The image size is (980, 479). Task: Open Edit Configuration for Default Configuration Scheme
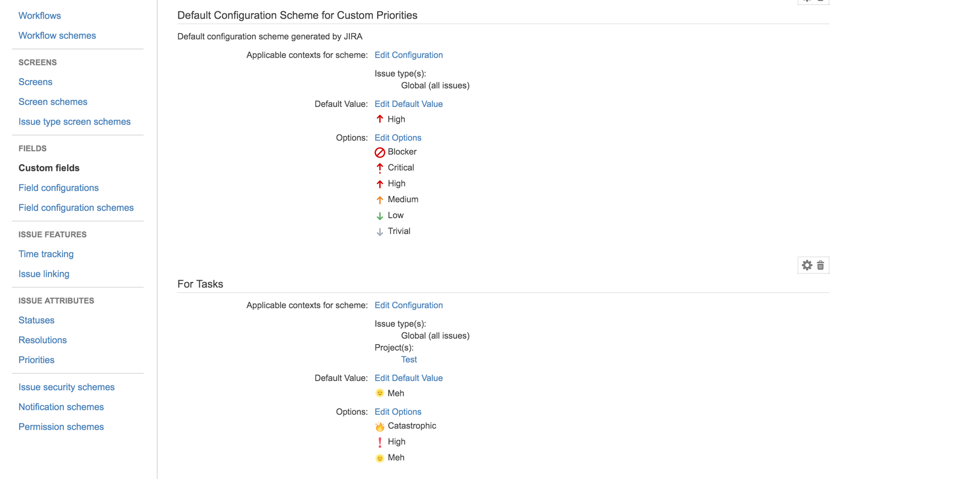pos(408,55)
